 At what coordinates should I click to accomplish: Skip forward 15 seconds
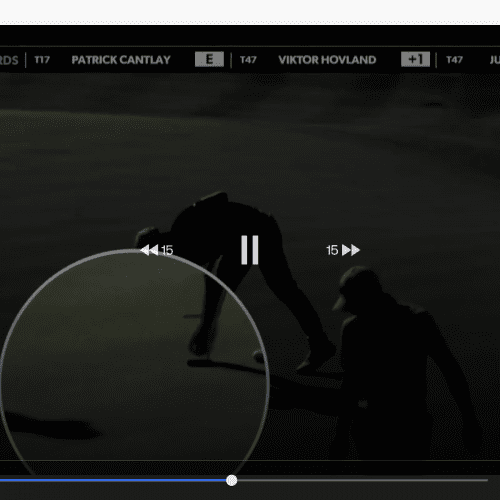click(x=343, y=250)
